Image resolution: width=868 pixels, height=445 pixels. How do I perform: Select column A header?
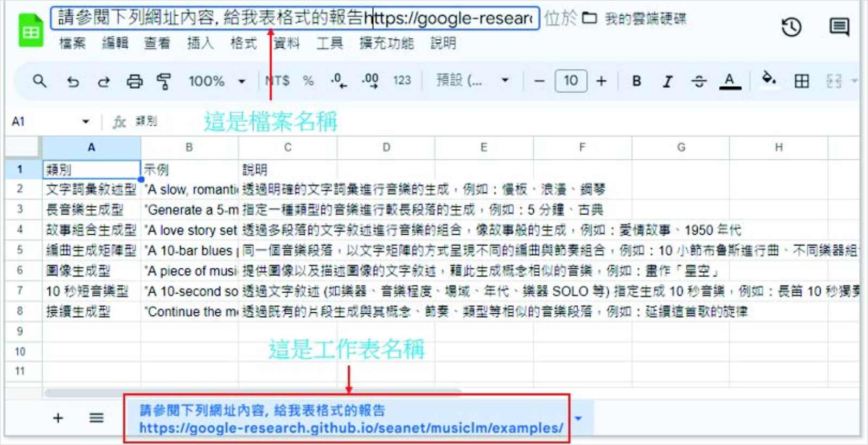point(92,147)
